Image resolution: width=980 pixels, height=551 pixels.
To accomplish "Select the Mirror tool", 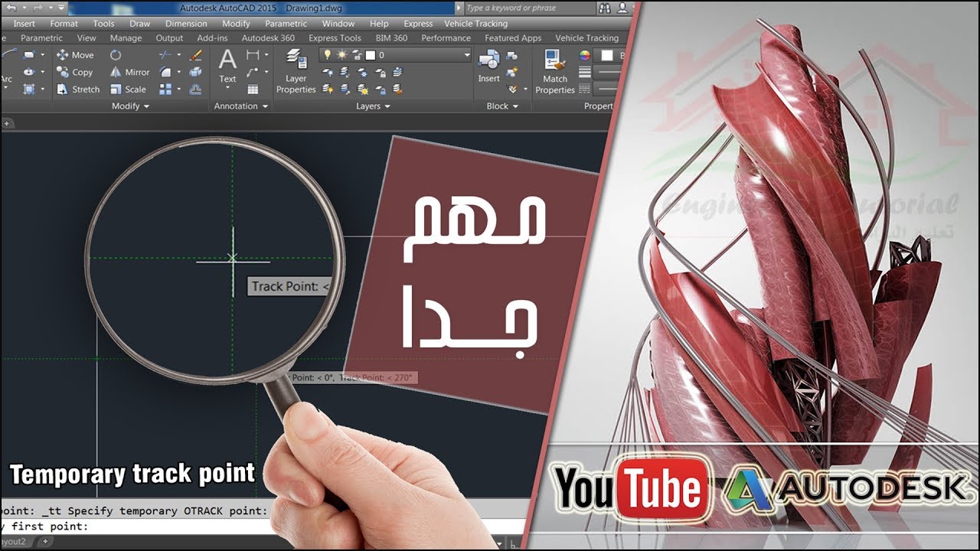I will (129, 72).
